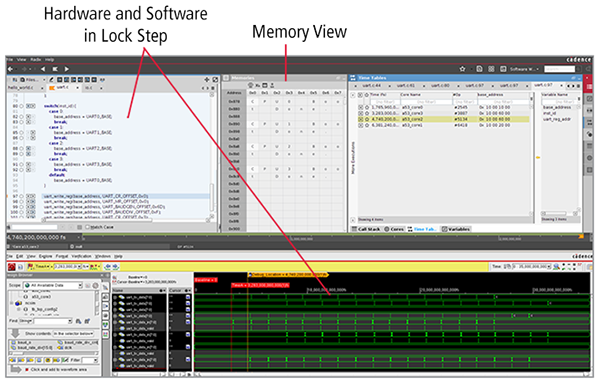The width and height of the screenshot is (600, 383).
Task: Filter the Core Name column field
Action: (x=426, y=102)
